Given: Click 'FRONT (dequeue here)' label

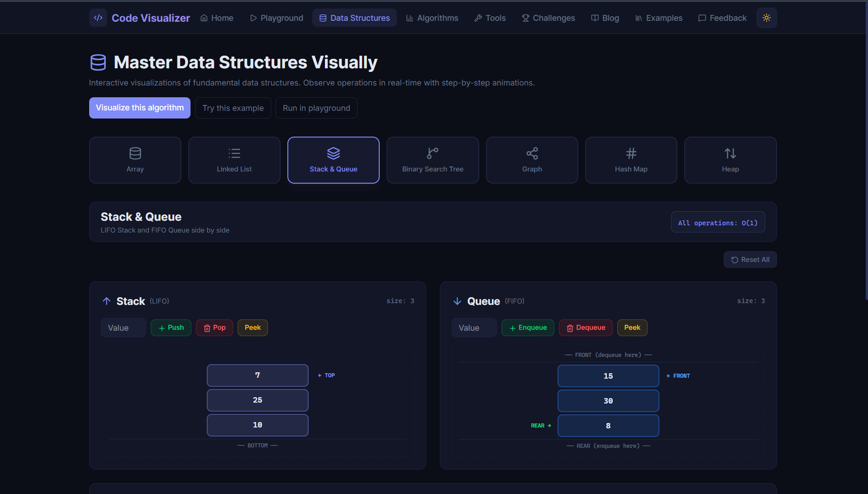Looking at the screenshot, I should pos(608,355).
